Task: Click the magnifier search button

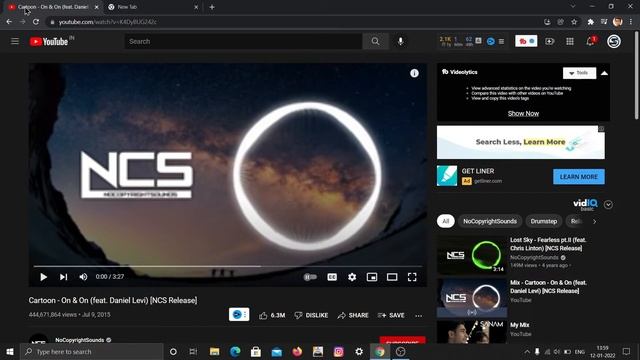Action: [375, 41]
